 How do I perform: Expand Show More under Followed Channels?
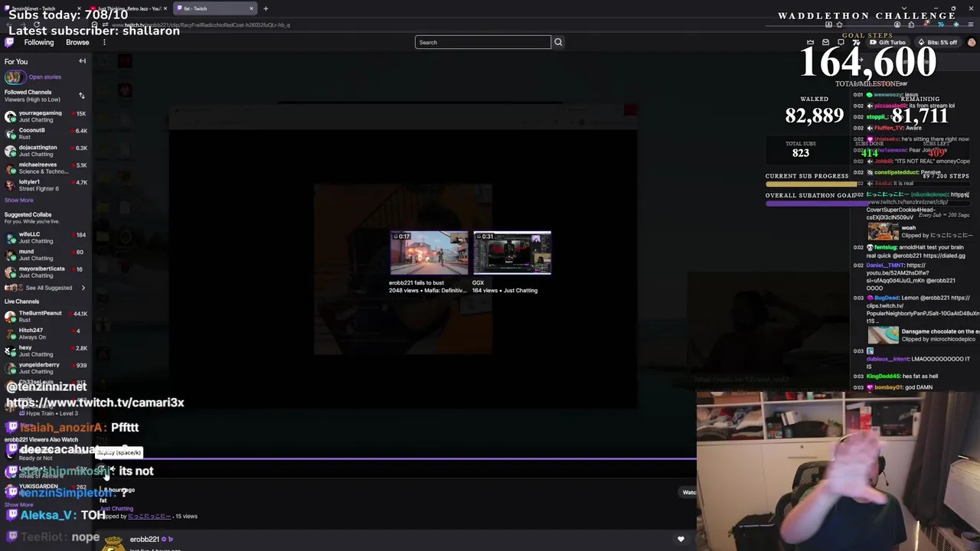click(19, 200)
